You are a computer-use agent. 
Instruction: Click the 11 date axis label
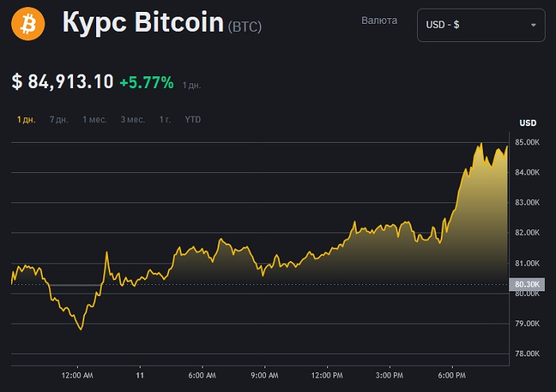pyautogui.click(x=140, y=375)
